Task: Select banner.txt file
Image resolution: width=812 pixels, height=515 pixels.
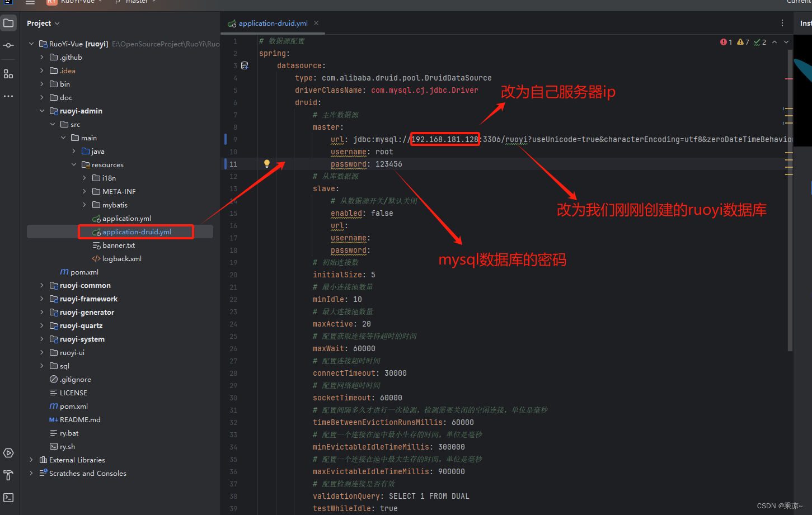Action: [x=114, y=245]
